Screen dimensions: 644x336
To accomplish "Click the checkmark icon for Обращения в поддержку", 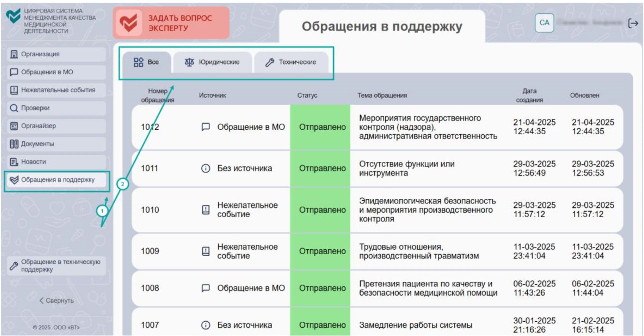I will coord(14,180).
